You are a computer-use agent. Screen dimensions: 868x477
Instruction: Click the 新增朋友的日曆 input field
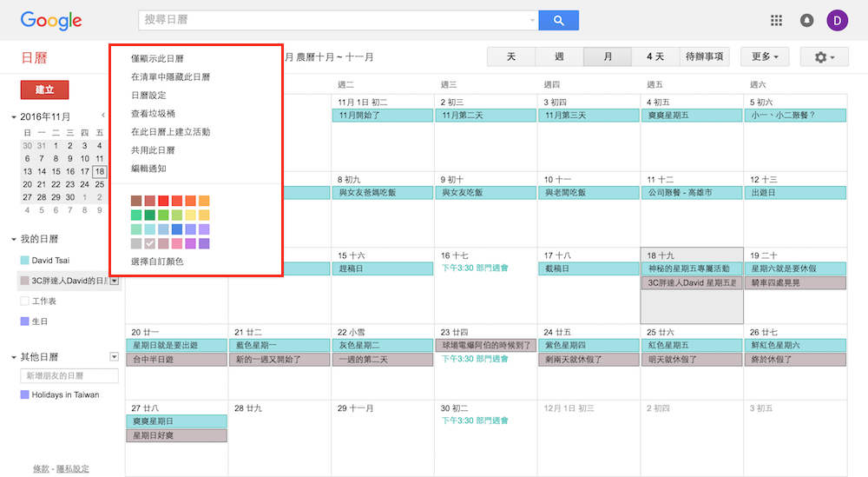coord(69,376)
